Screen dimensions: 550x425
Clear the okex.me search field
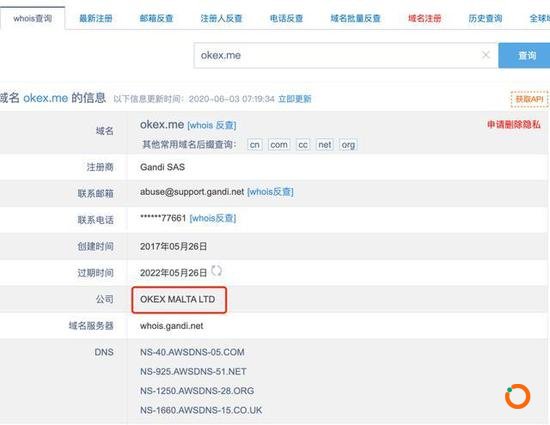486,55
